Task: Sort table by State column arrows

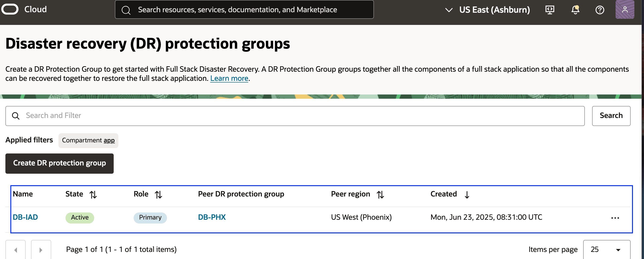Action: pyautogui.click(x=93, y=194)
